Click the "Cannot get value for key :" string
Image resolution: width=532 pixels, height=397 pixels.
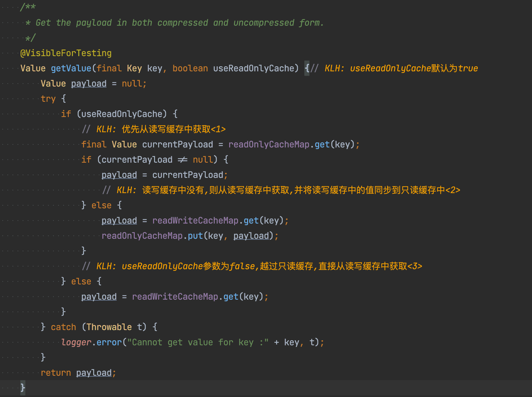198,342
